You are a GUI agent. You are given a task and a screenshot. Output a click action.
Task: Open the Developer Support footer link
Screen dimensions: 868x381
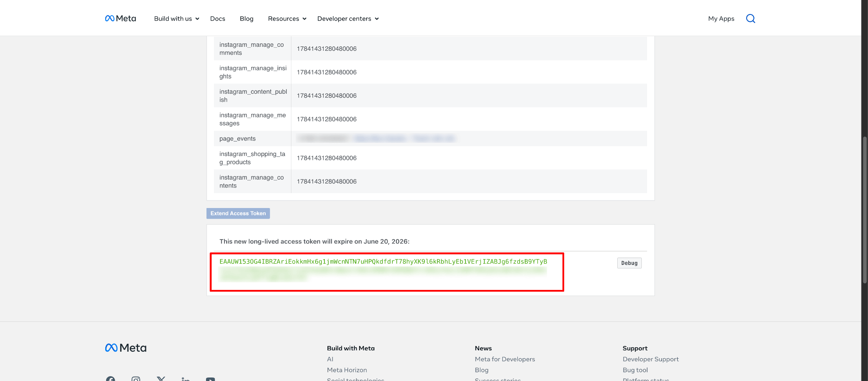point(651,359)
